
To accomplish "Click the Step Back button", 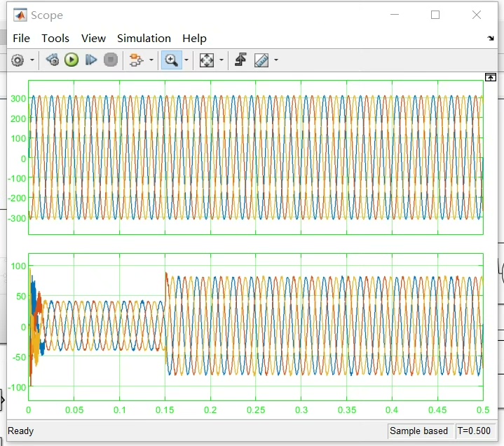I will pos(53,60).
